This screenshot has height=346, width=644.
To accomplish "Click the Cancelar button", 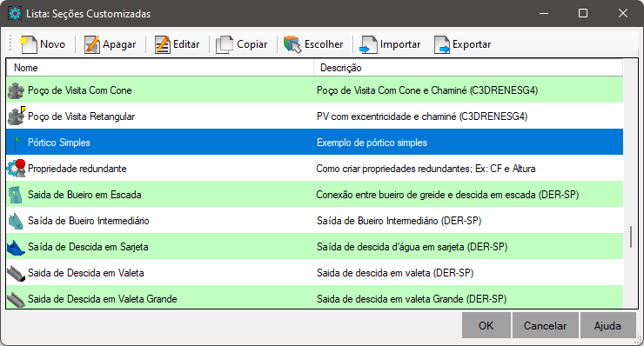I will [x=546, y=325].
